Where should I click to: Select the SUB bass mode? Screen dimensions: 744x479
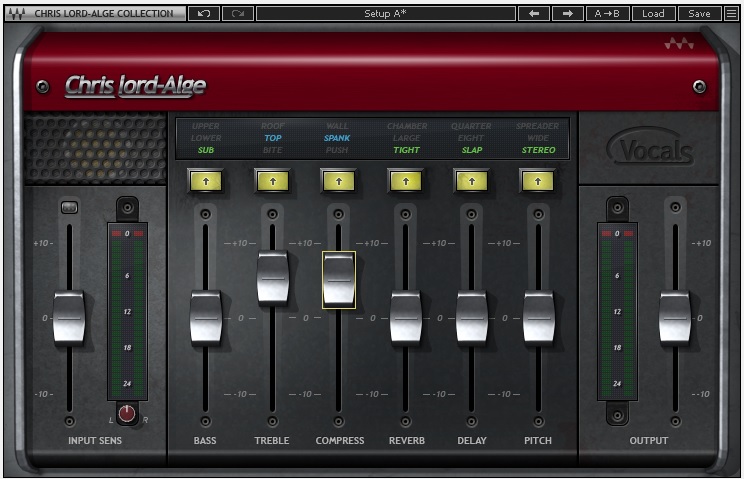(x=206, y=150)
